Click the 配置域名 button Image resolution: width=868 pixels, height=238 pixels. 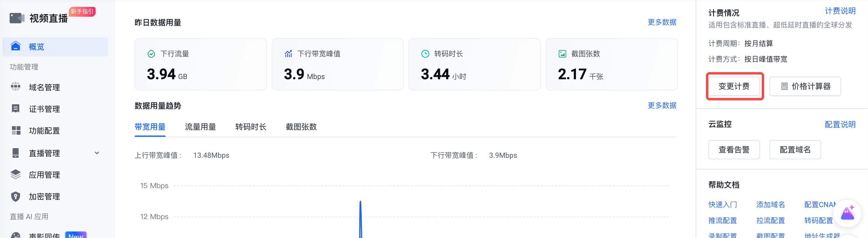795,150
